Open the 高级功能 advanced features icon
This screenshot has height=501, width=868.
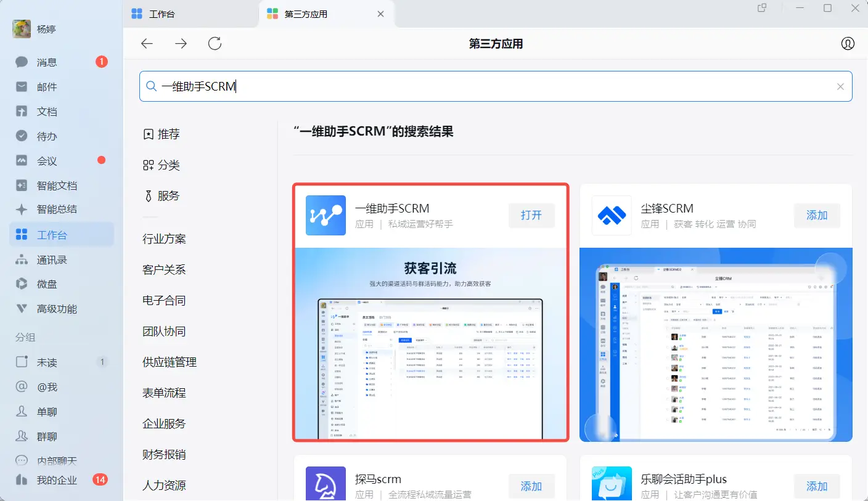click(x=22, y=309)
